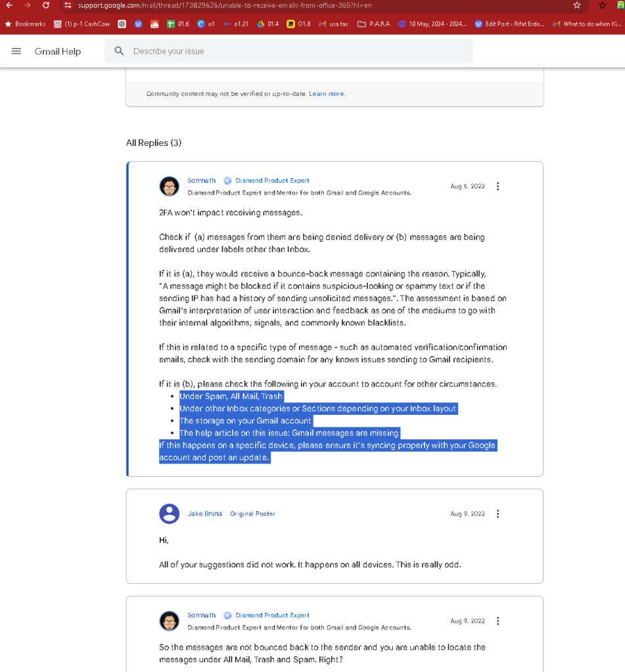Screen dimensions: 625x672
Task: Open Jake Bruns' profile name
Action: click(205, 514)
